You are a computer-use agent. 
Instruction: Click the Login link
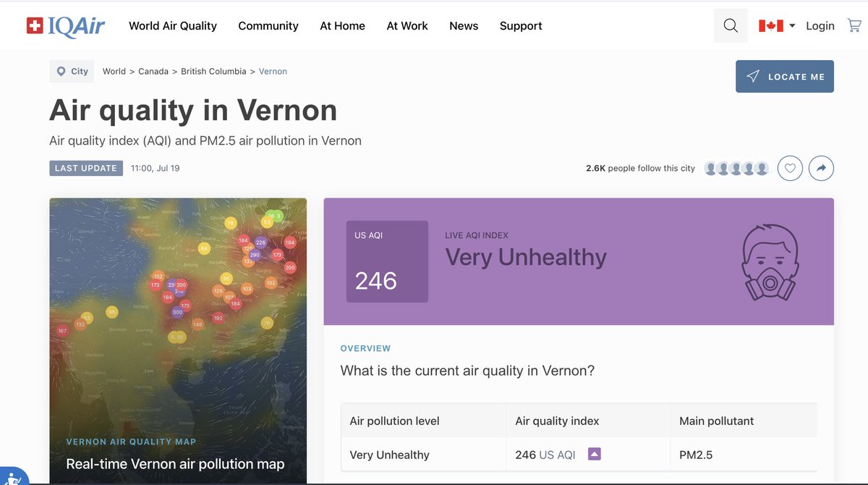tap(820, 26)
